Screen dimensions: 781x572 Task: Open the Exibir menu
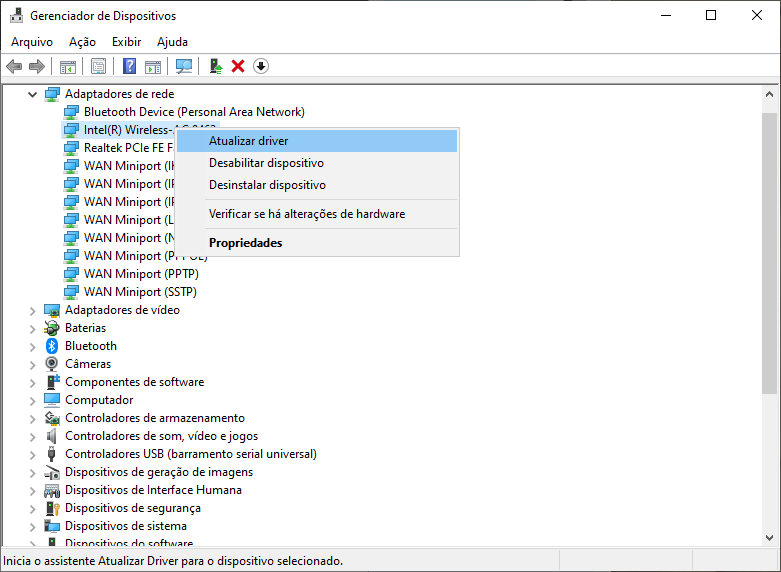pyautogui.click(x=127, y=42)
